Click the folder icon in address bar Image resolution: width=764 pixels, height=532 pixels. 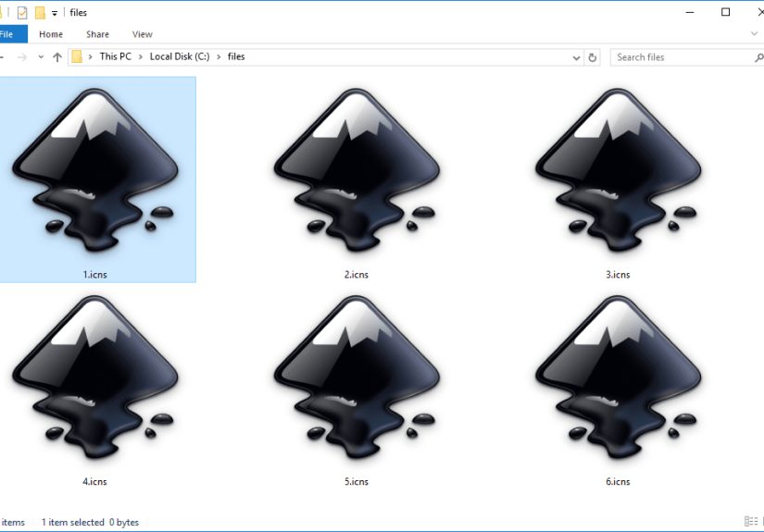[x=77, y=56]
